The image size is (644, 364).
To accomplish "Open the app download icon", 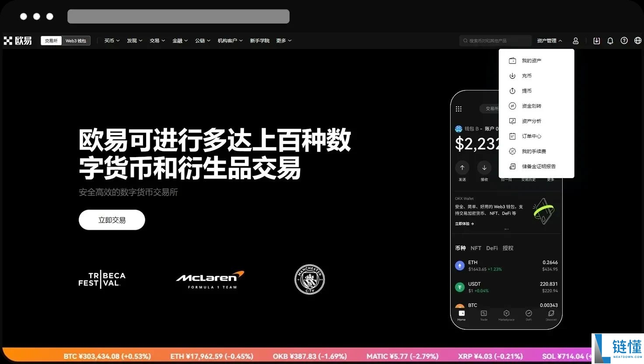I will [596, 40].
